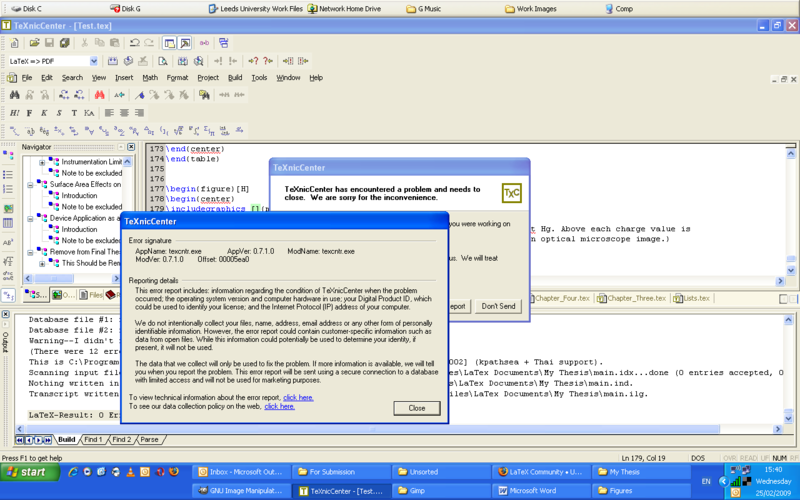The image size is (800, 500).
Task: Open the LaTeX => PDF output profile dropdown
Action: pos(94,61)
